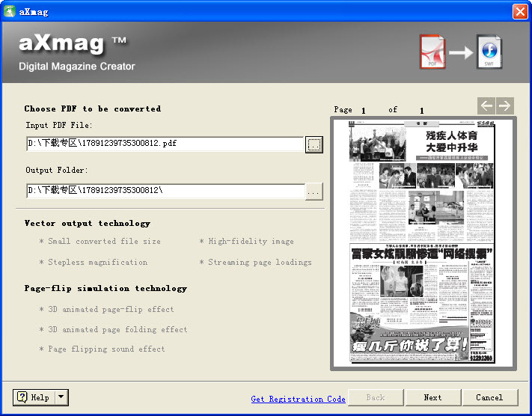Open the Help button
This screenshot has width=532, height=416.
[x=34, y=397]
